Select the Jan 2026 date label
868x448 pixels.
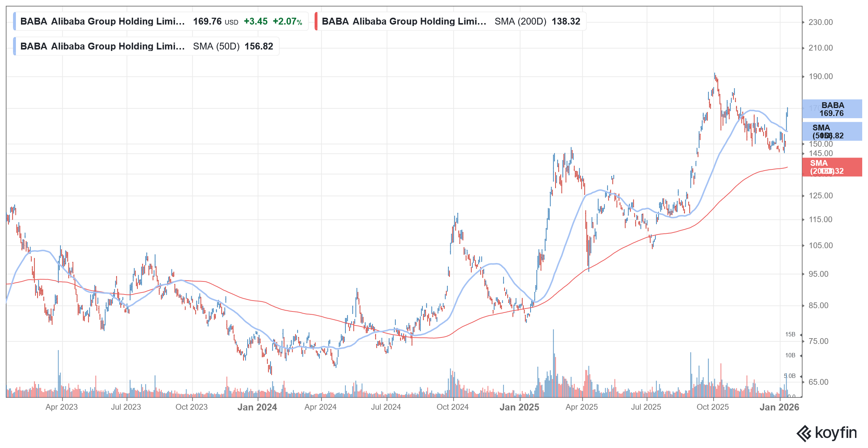coord(780,407)
